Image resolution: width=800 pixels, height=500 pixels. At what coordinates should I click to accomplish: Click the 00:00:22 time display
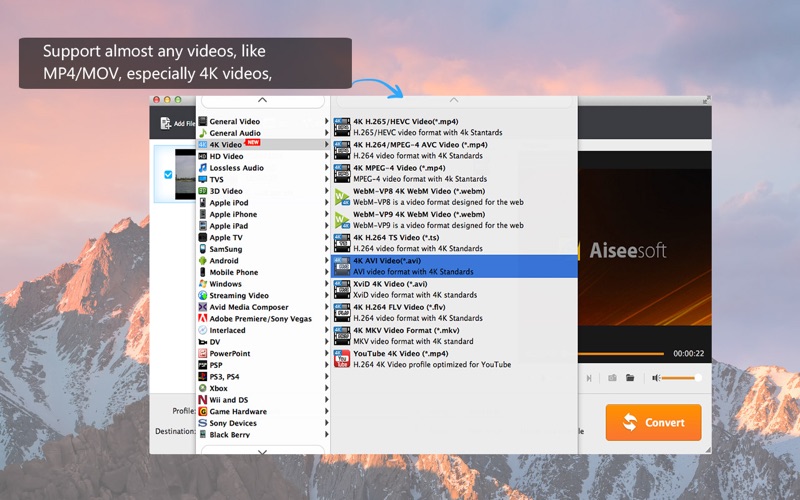click(688, 354)
